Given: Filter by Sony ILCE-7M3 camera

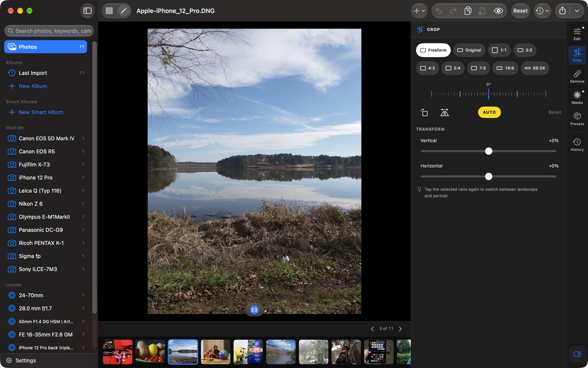Looking at the screenshot, I should point(46,269).
